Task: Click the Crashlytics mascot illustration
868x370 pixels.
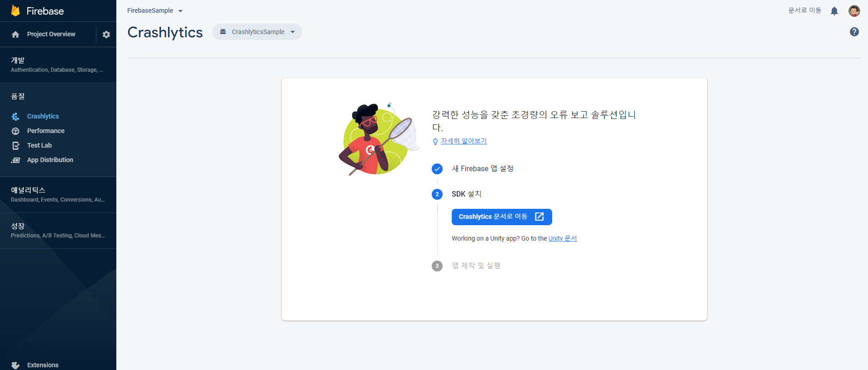Action: [379, 140]
